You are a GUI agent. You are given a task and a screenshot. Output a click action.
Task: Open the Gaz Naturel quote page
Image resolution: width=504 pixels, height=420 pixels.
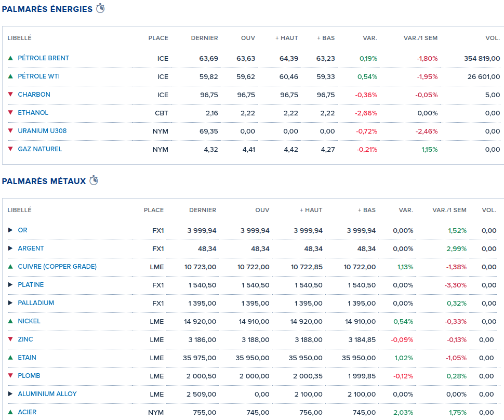coord(39,149)
